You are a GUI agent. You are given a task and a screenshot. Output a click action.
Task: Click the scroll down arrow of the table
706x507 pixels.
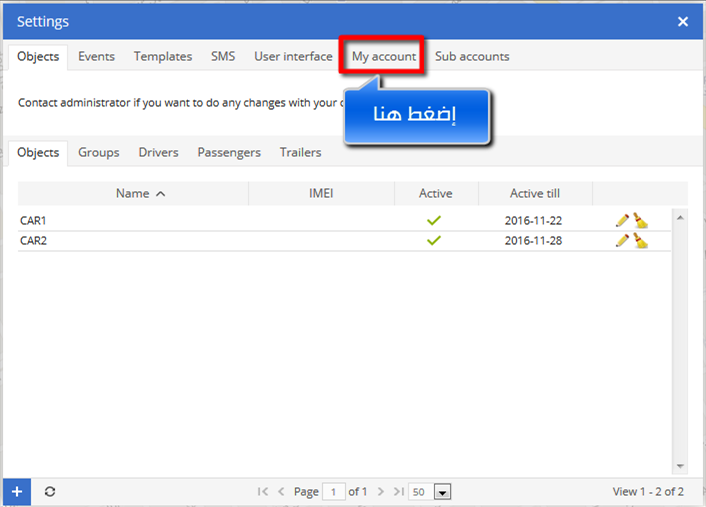pos(680,466)
